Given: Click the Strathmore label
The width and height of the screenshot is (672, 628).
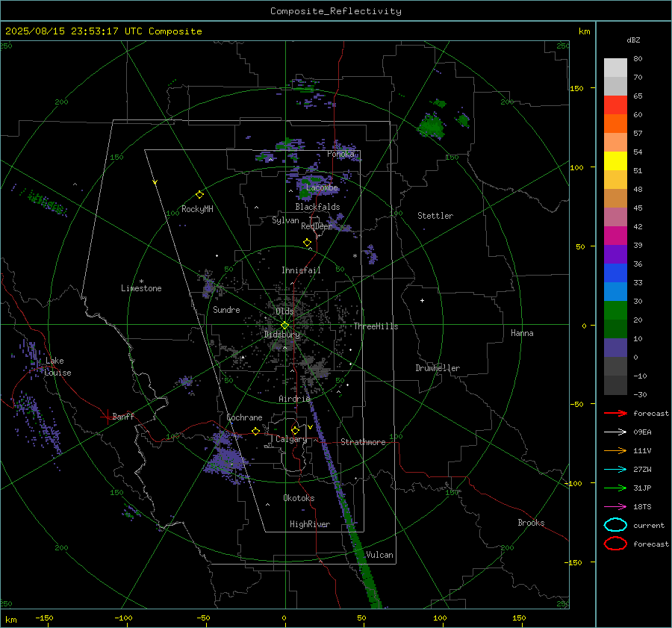Looking at the screenshot, I should 363,442.
